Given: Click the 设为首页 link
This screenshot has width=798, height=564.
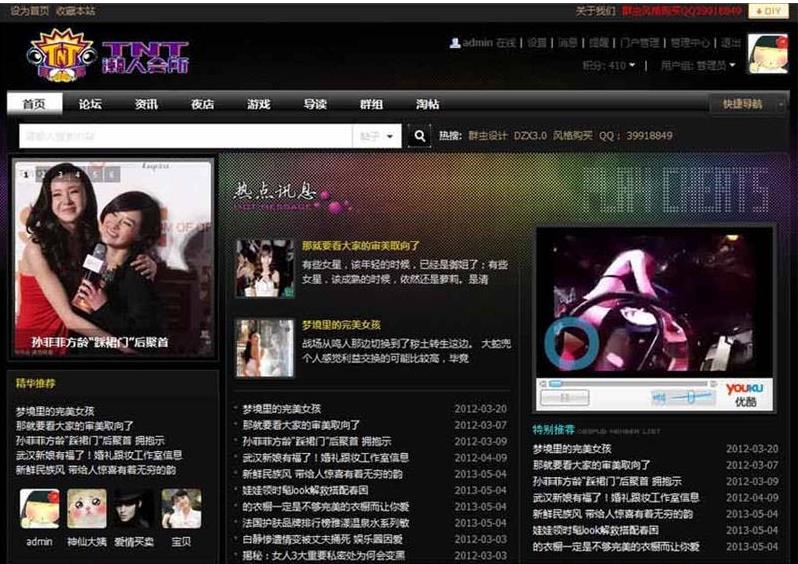Looking at the screenshot, I should [x=28, y=11].
